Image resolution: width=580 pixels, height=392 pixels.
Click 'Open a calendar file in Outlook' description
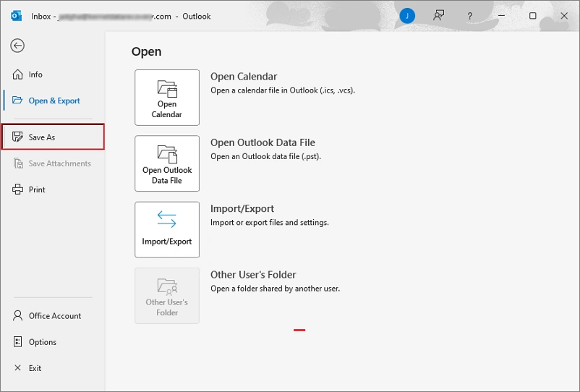pyautogui.click(x=283, y=90)
